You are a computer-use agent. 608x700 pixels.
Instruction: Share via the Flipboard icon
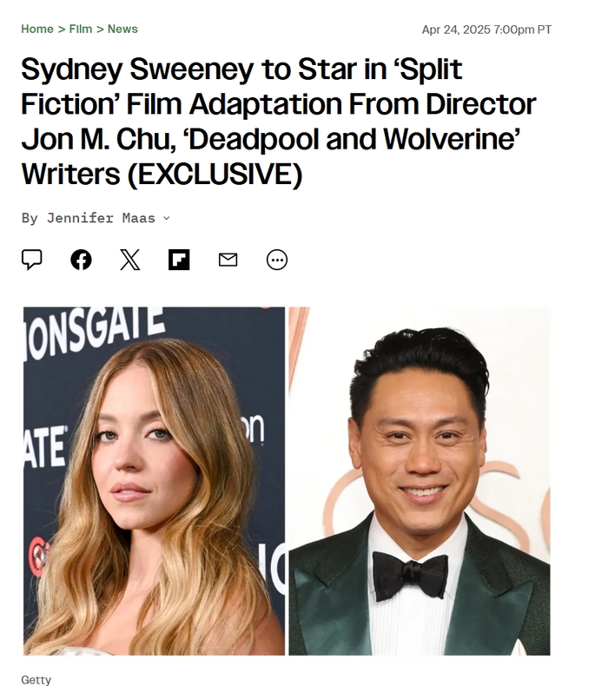click(x=179, y=260)
